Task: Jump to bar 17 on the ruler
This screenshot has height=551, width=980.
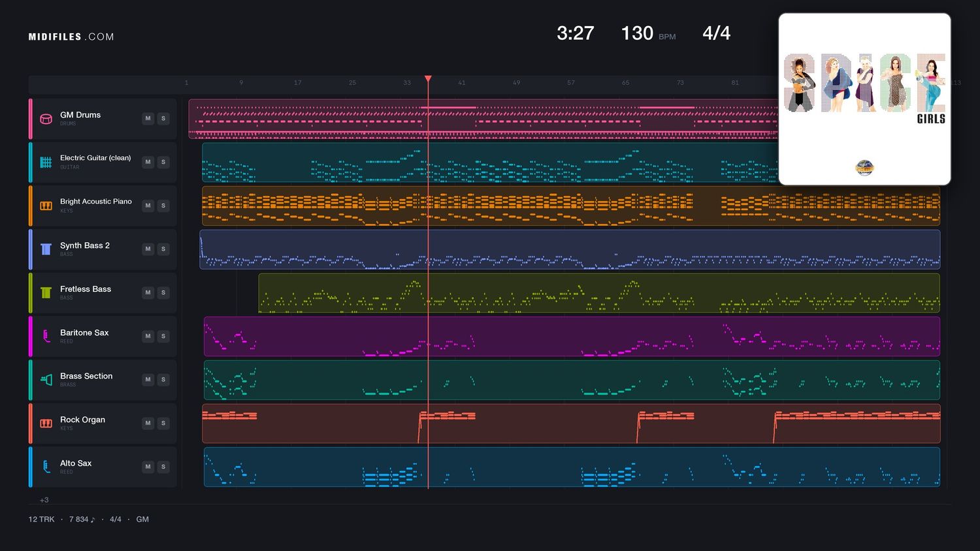Action: click(x=297, y=83)
